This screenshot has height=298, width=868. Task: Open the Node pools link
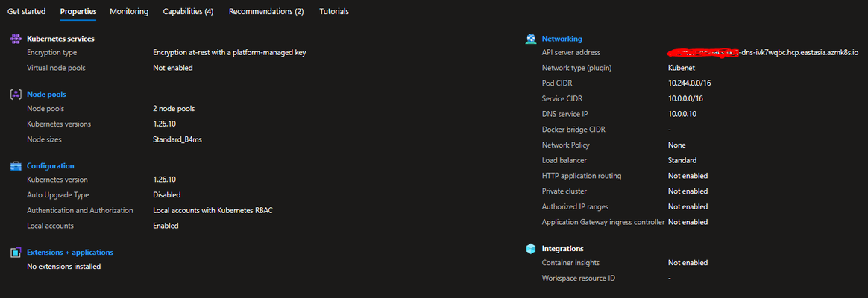[46, 95]
